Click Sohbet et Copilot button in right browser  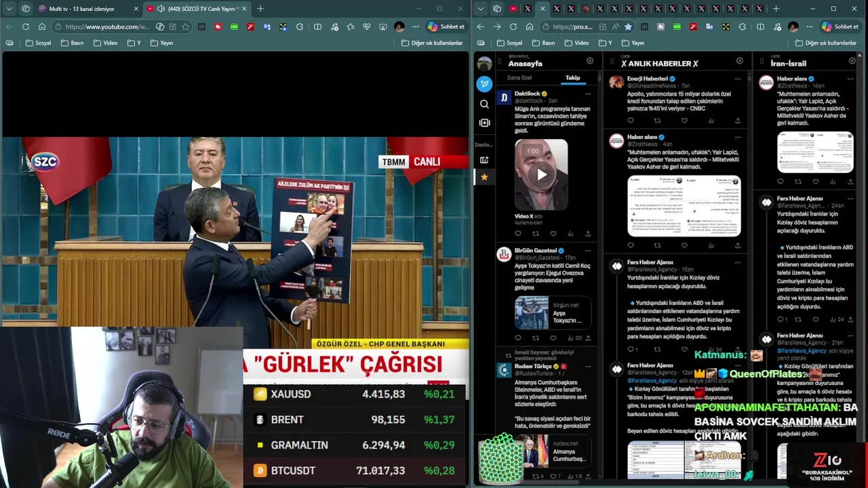pos(842,26)
